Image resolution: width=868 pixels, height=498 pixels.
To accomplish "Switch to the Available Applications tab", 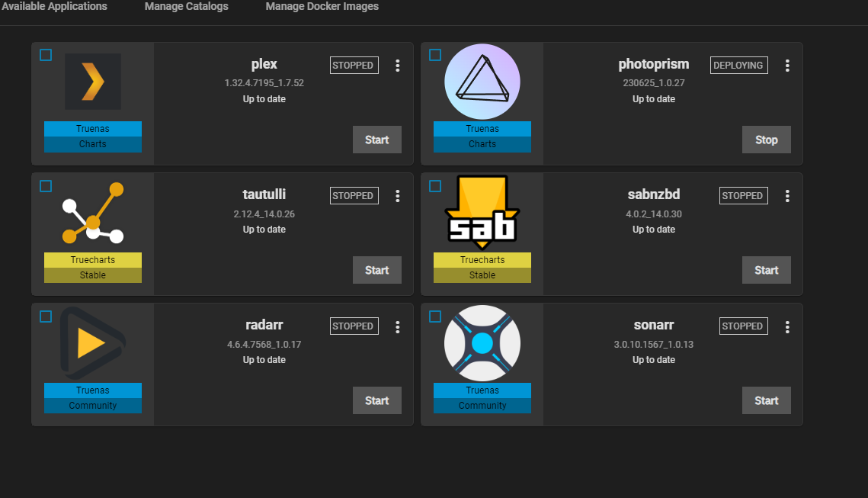I will tap(53, 6).
